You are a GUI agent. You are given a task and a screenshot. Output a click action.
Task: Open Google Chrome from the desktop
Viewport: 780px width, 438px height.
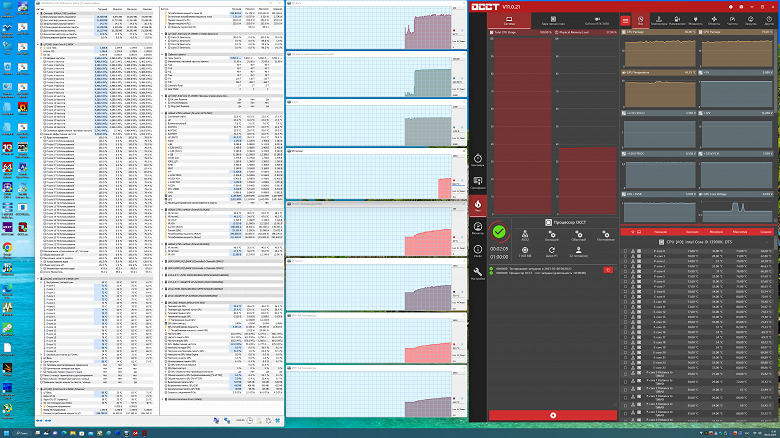tap(7, 250)
